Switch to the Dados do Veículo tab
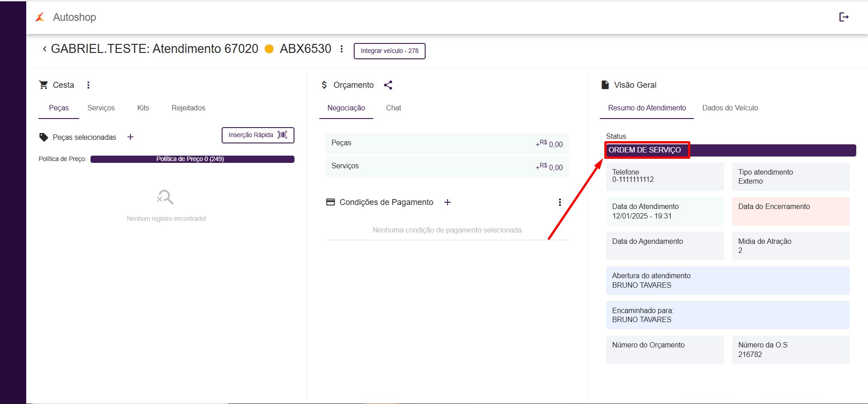Screen dimensions: 868x404 [x=730, y=108]
